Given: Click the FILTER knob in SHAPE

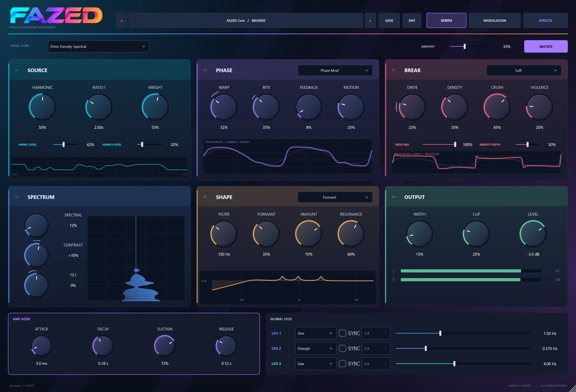Looking at the screenshot, I should [x=224, y=234].
